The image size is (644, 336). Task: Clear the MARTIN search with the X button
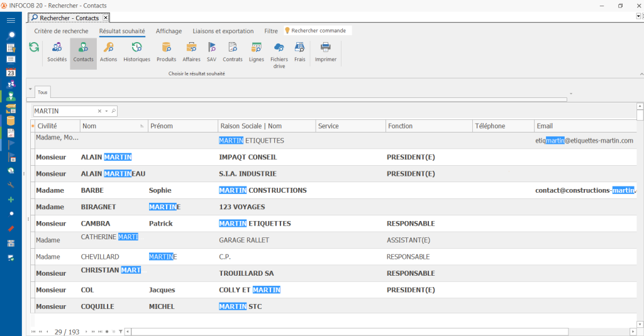[99, 111]
